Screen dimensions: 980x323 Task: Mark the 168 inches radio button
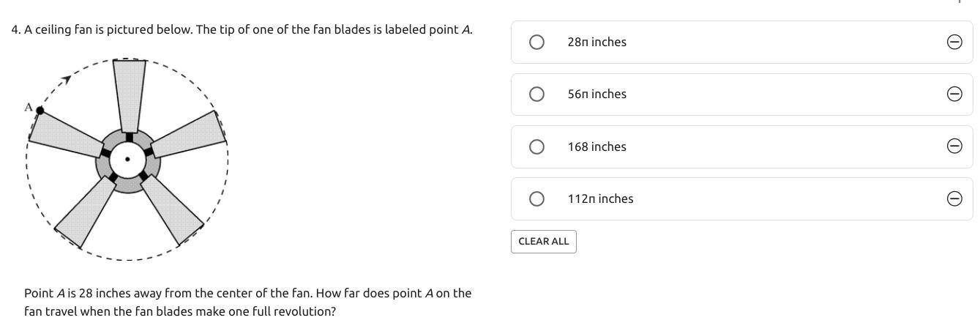[536, 146]
